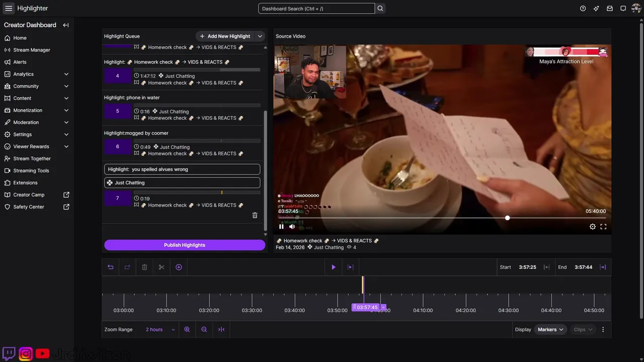This screenshot has width=644, height=362.
Task: Select highlight 6 mogged by coomer
Action: coord(118,147)
